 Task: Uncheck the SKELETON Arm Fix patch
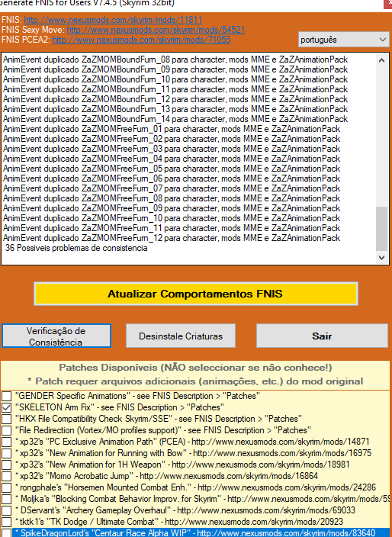tap(7, 407)
